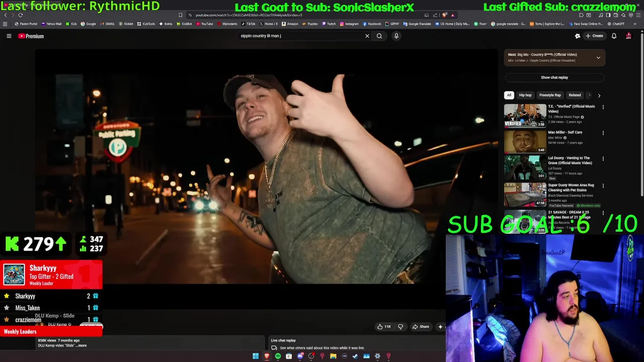Open options menu for Lul Doony video

[x=603, y=159]
